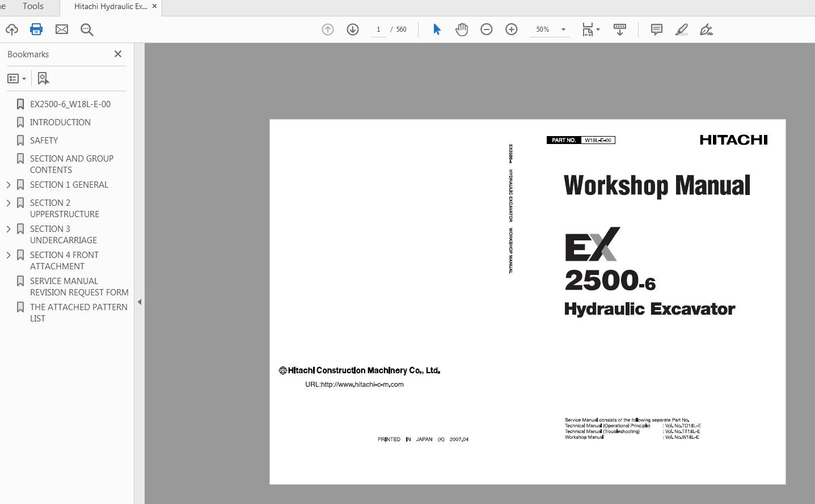Image resolution: width=815 pixels, height=504 pixels.
Task: Open THE ATTACHED PATTERN LIST bookmark
Action: point(79,313)
